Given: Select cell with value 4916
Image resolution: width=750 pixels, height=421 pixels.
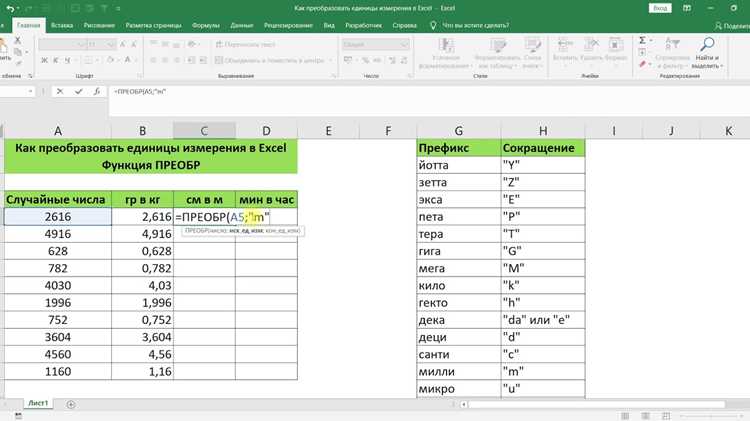Looking at the screenshot, I should (58, 234).
